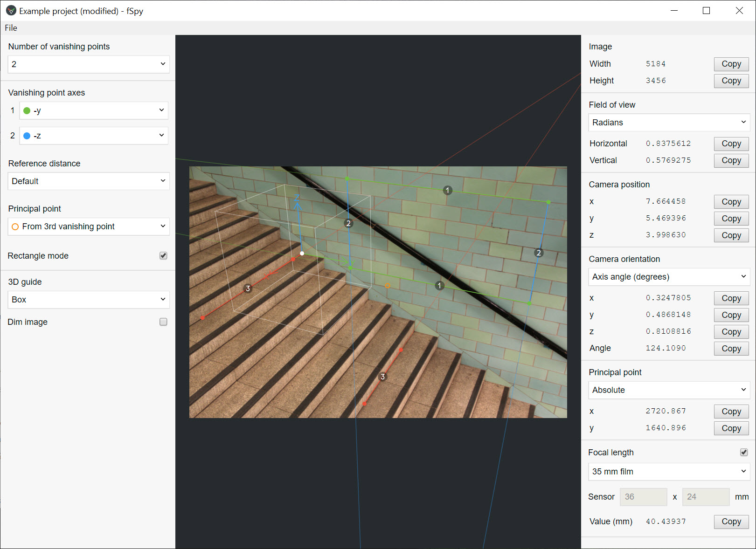Expand the 3D guide Box dropdown
The image size is (756, 549).
point(89,300)
